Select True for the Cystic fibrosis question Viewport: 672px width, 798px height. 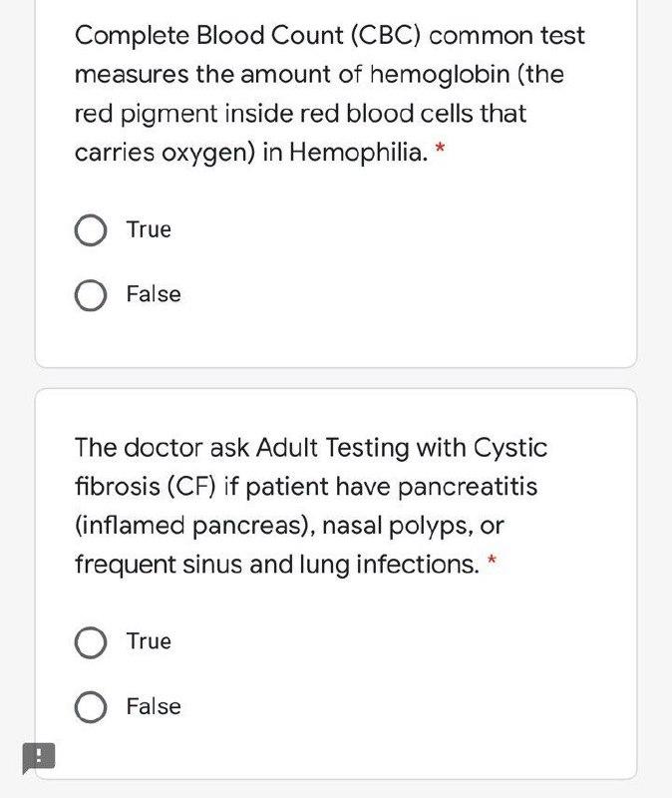[91, 641]
